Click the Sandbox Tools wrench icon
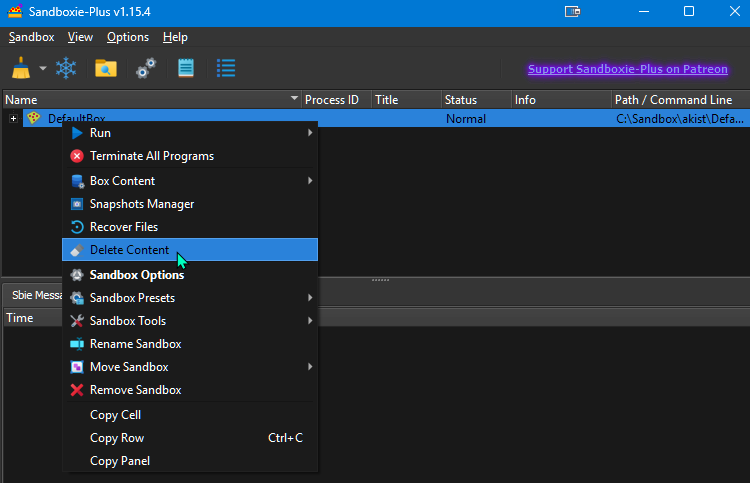 pyautogui.click(x=77, y=321)
